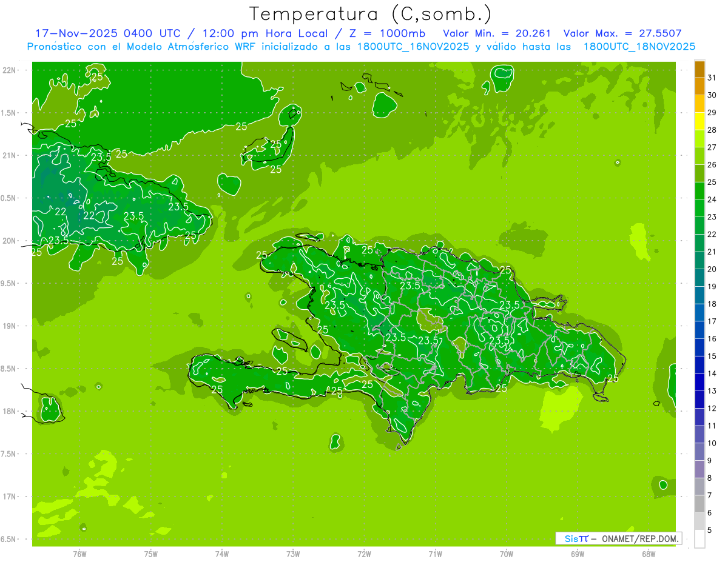
Task: Click the 'Sisπ – ONAMET/REP.DOM.' logo box
Action: [x=618, y=538]
